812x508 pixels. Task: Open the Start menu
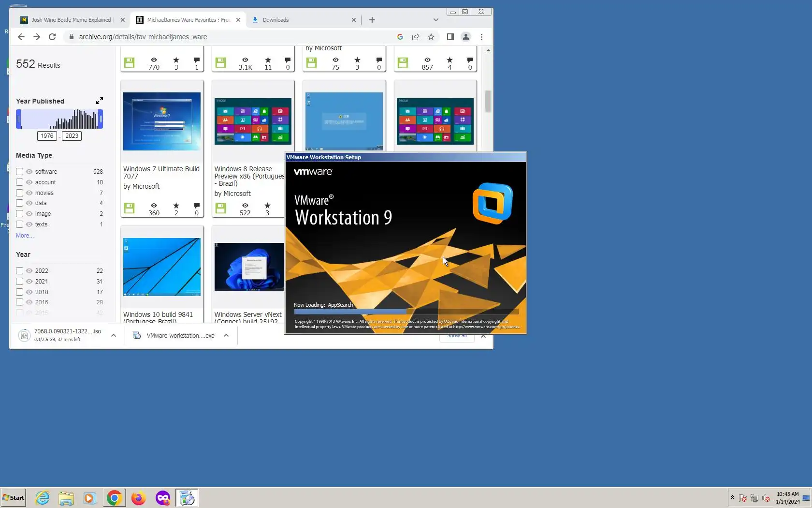(x=13, y=498)
